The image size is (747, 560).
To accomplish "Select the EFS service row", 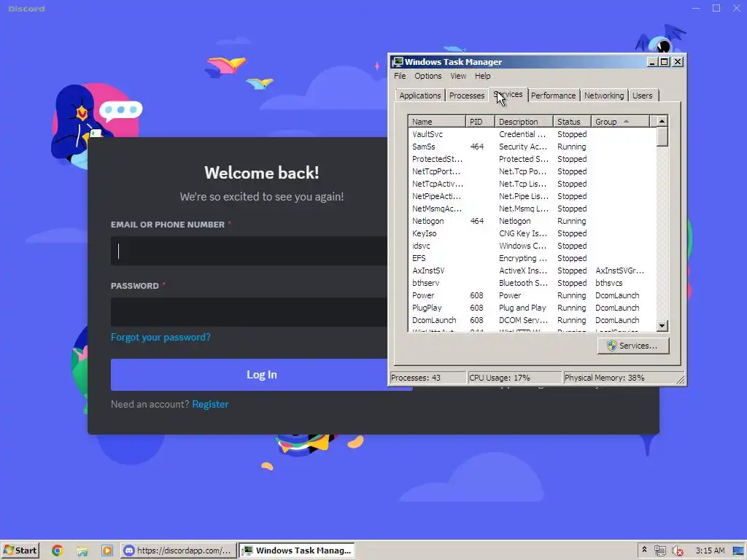I will click(x=532, y=258).
